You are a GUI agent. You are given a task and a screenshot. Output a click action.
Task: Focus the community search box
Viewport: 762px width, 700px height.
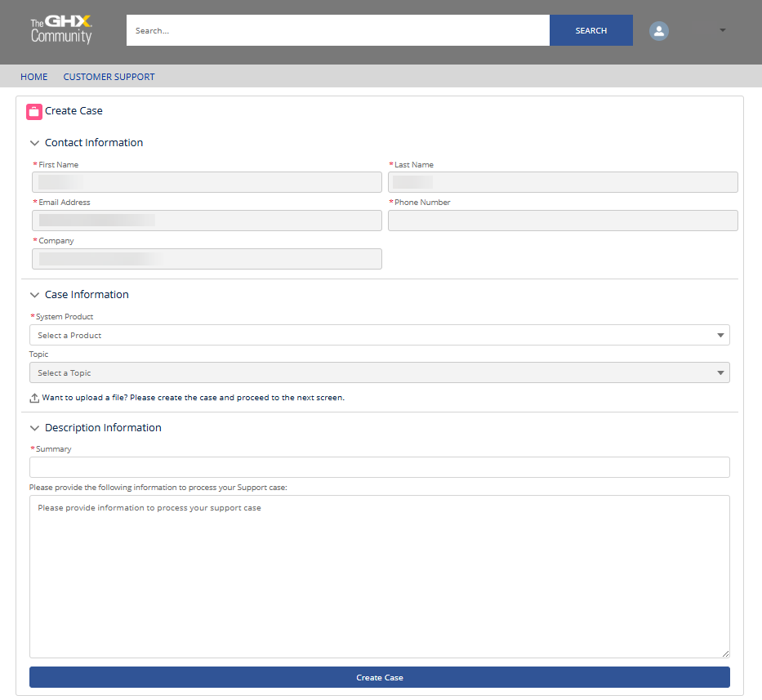pyautogui.click(x=337, y=30)
